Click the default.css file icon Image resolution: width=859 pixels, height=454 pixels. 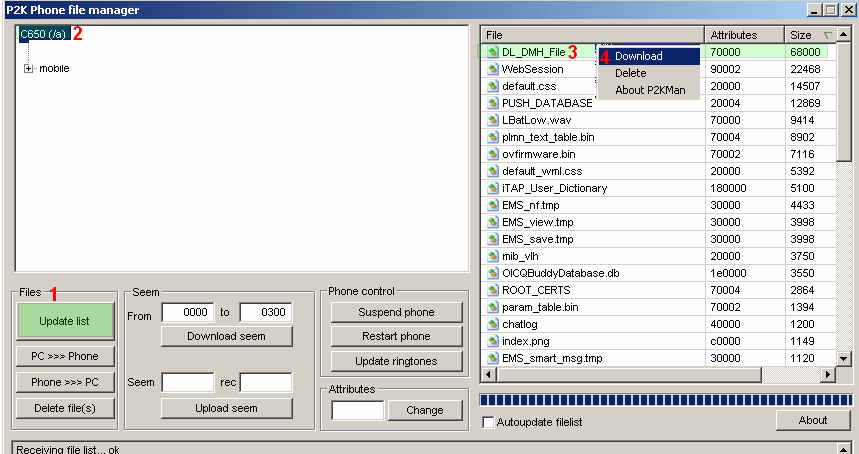coord(493,86)
